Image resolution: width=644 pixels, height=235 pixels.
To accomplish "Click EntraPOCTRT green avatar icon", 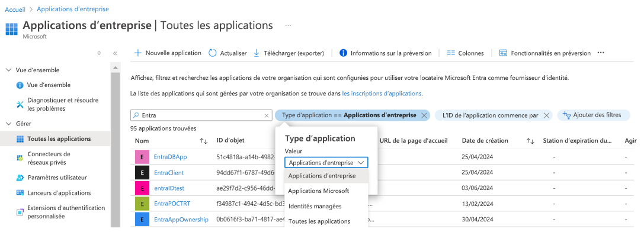I will point(142,204).
